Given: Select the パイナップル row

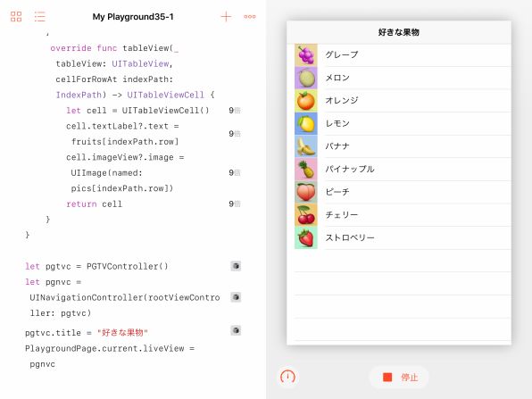Looking at the screenshot, I should (x=399, y=169).
